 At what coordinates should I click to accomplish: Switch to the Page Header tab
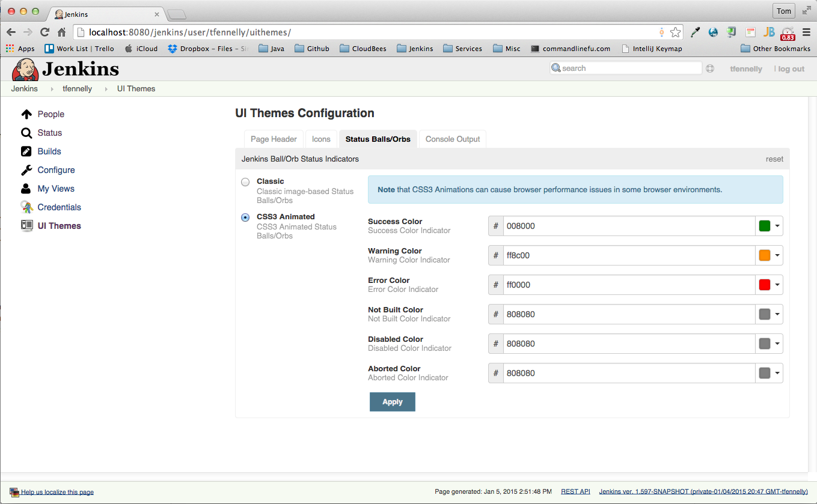[274, 139]
